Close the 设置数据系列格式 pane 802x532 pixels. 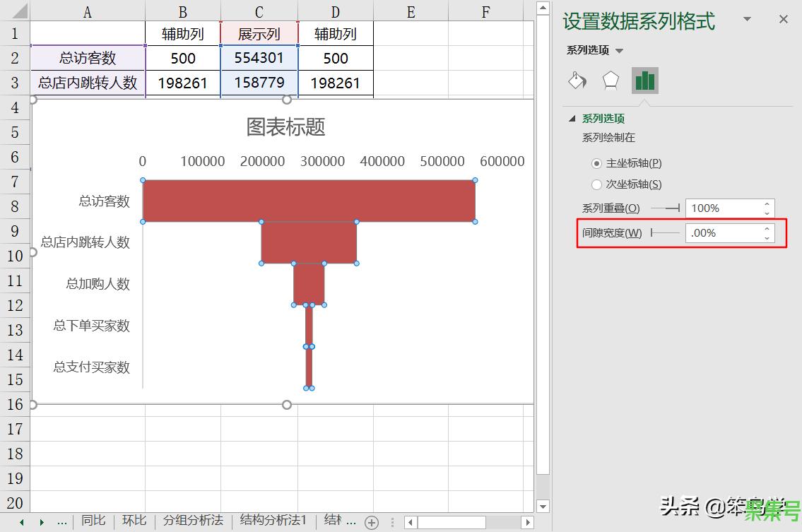click(783, 20)
